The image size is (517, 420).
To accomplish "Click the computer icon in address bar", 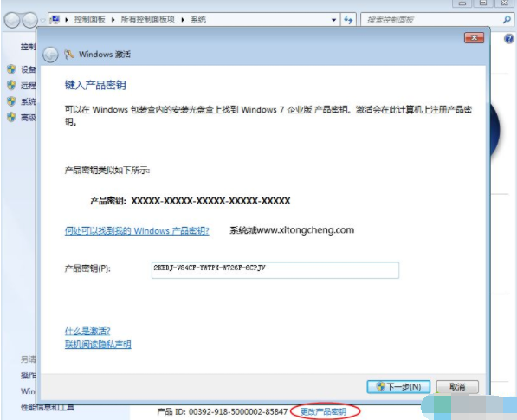I will coord(55,19).
